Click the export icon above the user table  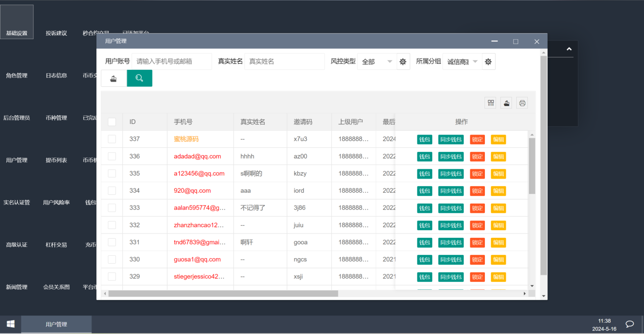(x=506, y=103)
